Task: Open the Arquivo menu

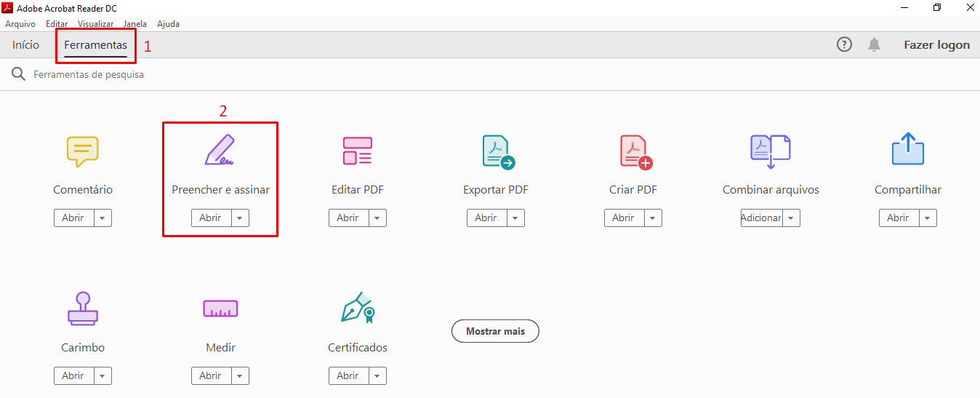Action: tap(20, 24)
